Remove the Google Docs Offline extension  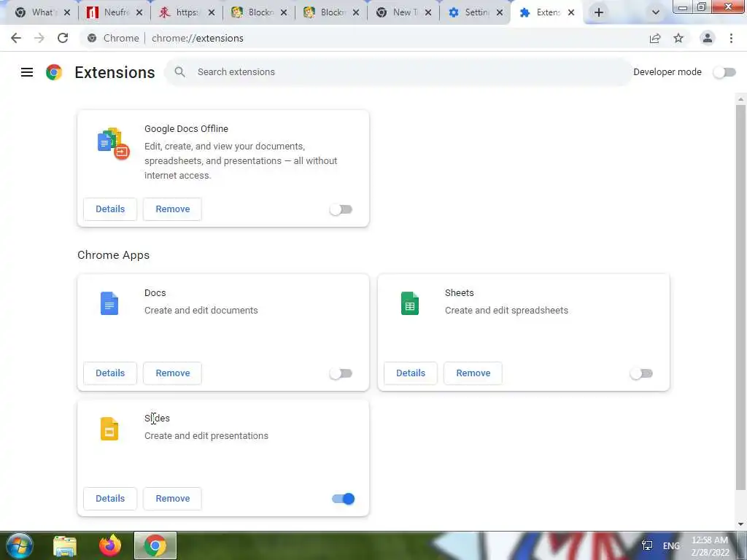tap(172, 209)
